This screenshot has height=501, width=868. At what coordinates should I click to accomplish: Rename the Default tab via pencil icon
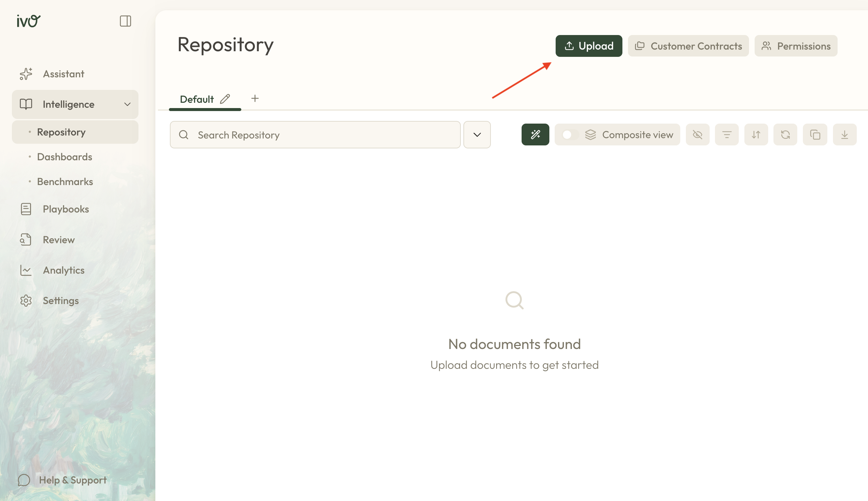click(225, 99)
